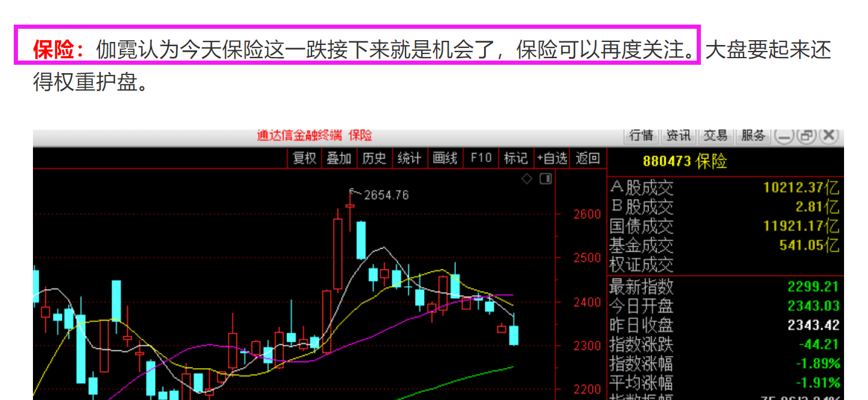This screenshot has height=400, width=868.
Task: Click the 2500 price axis label
Action: click(587, 258)
